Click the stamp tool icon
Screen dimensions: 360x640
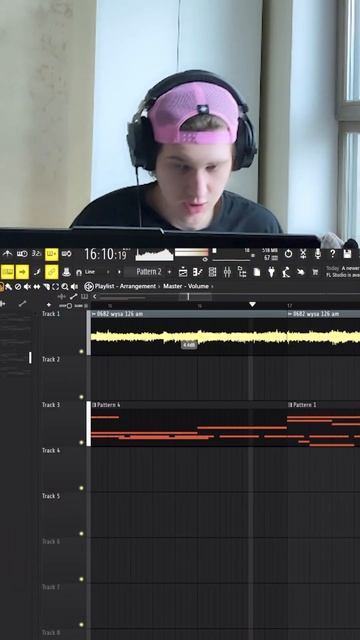point(66,272)
